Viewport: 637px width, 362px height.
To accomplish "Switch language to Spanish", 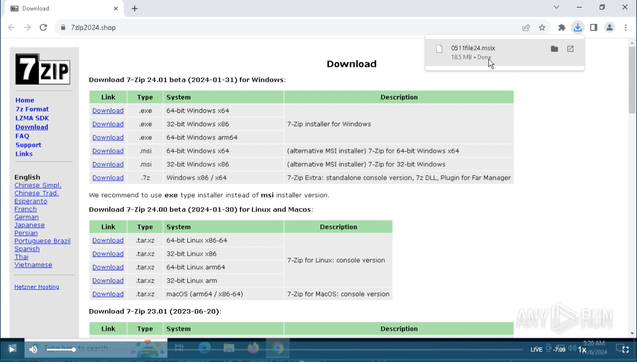I will [x=27, y=249].
